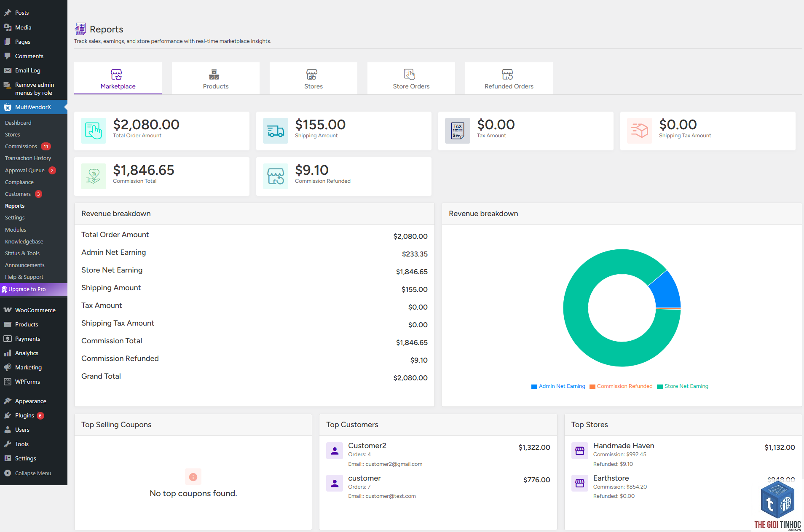Toggle Admin Net Earning legend swatch

(534, 386)
